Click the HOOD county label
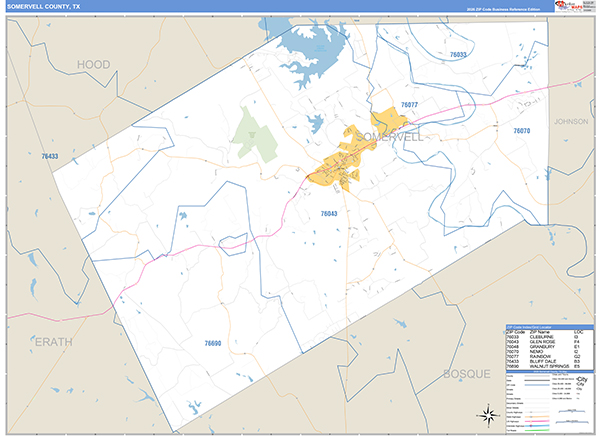The height and width of the screenshot is (436, 600). point(93,64)
